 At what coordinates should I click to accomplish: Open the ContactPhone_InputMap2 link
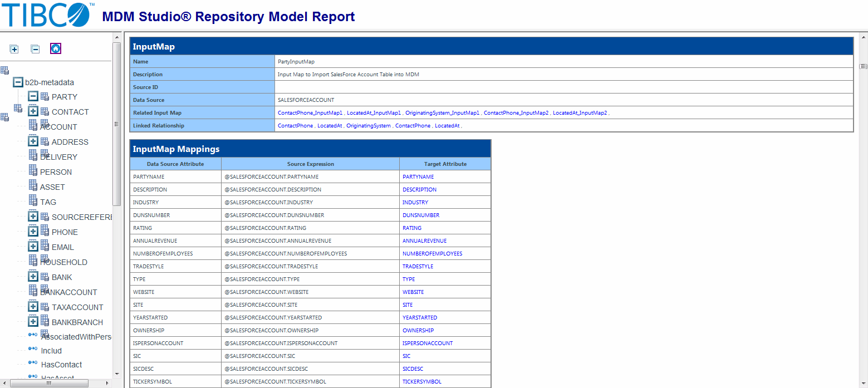[516, 113]
